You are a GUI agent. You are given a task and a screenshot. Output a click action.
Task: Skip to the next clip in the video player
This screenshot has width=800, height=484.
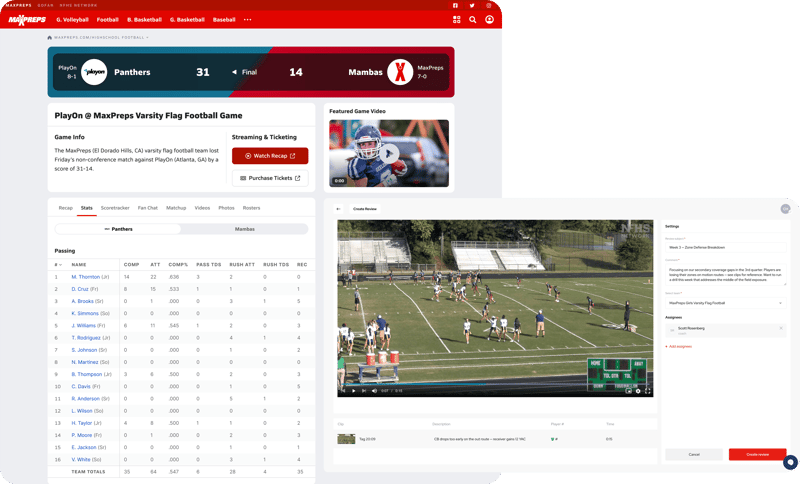[x=364, y=391]
